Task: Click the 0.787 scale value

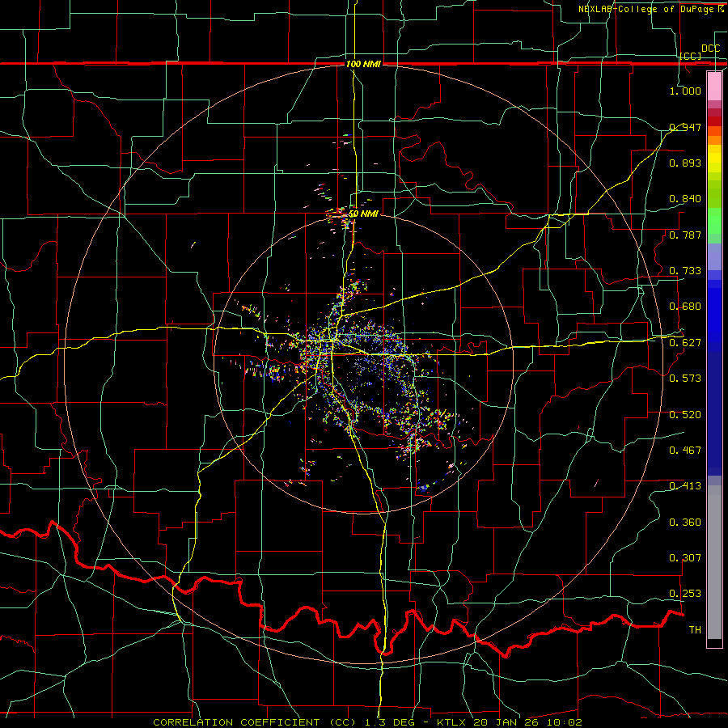Action: [685, 235]
